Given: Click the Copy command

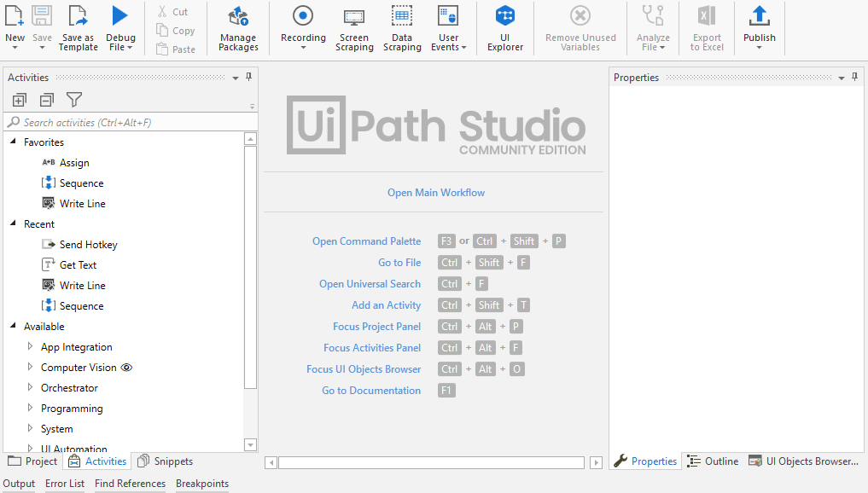Looking at the screenshot, I should coord(176,31).
